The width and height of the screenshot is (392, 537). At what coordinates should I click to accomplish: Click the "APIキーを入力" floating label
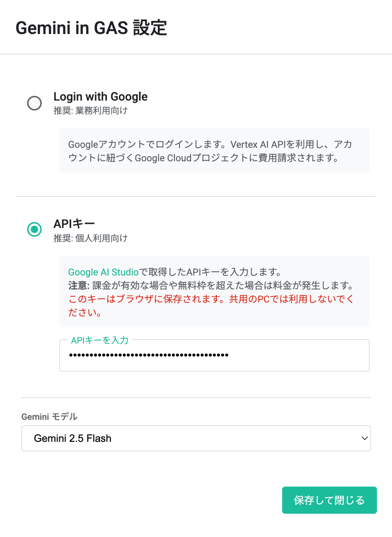pyautogui.click(x=100, y=340)
